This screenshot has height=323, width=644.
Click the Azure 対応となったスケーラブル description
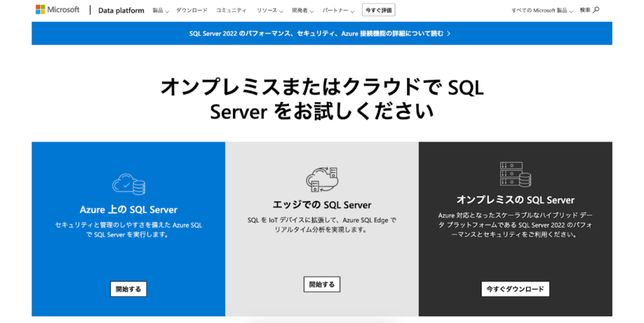pos(515,225)
